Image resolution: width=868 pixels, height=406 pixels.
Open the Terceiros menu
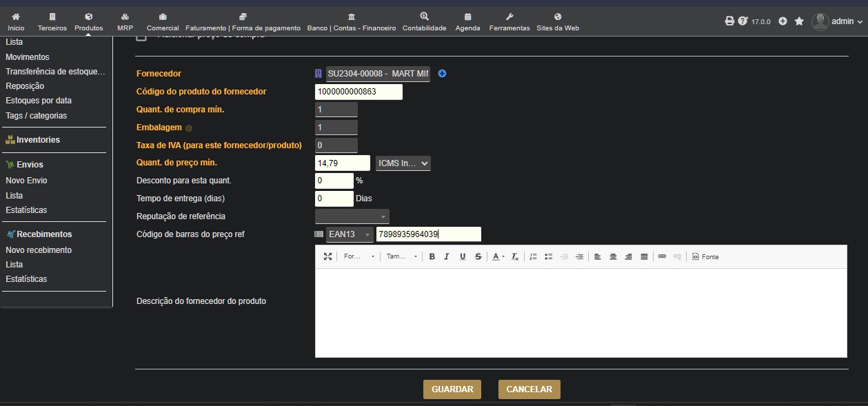[x=52, y=22]
